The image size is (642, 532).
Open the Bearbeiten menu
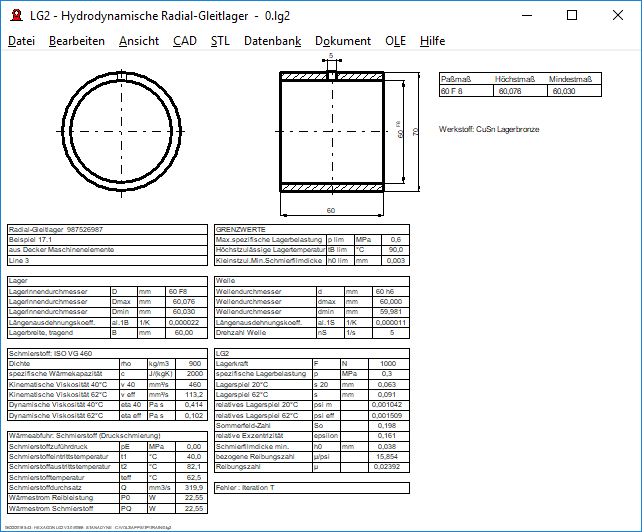click(x=76, y=41)
